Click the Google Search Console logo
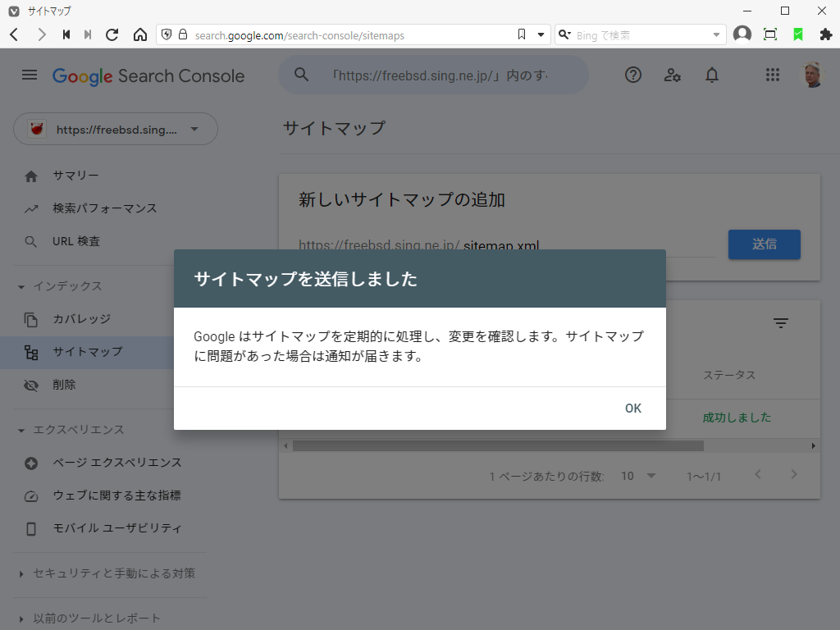Screen dimensions: 840x630 [x=148, y=76]
